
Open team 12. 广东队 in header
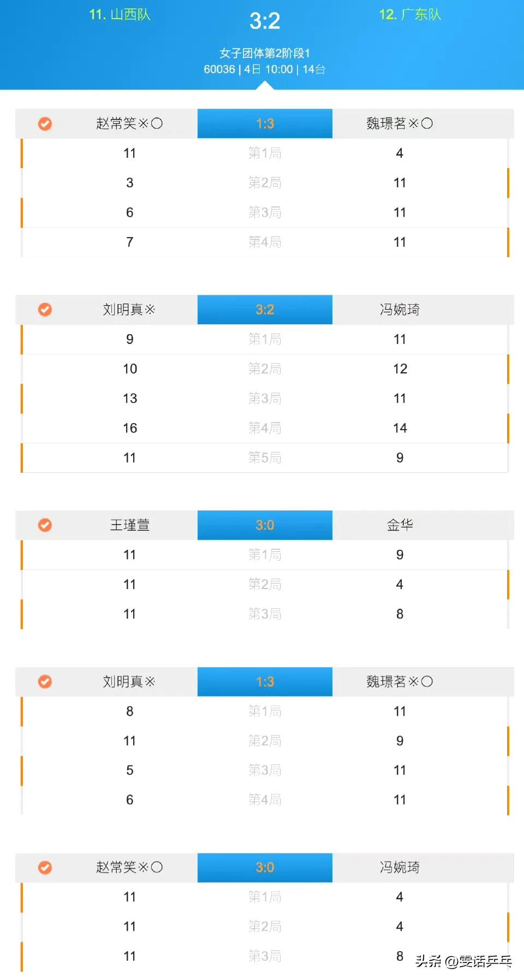(410, 15)
